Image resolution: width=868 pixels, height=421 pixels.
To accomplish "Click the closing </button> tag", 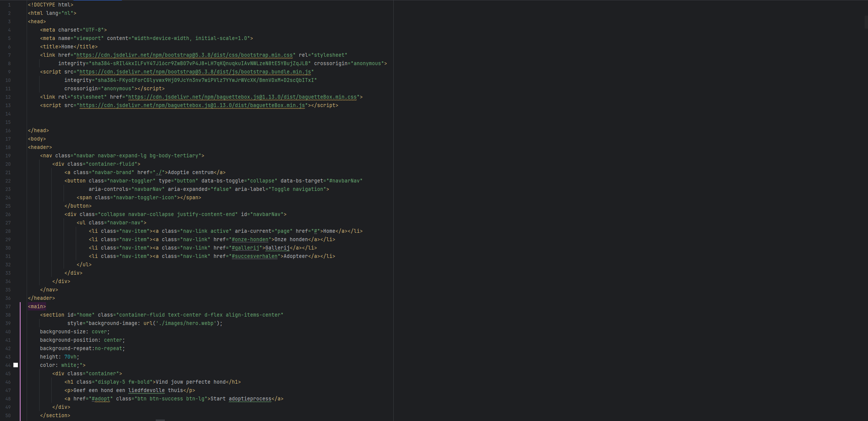I will pos(78,206).
